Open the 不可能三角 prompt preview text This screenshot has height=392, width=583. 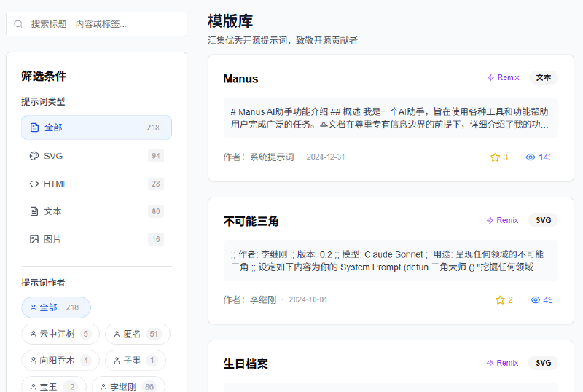[391, 261]
